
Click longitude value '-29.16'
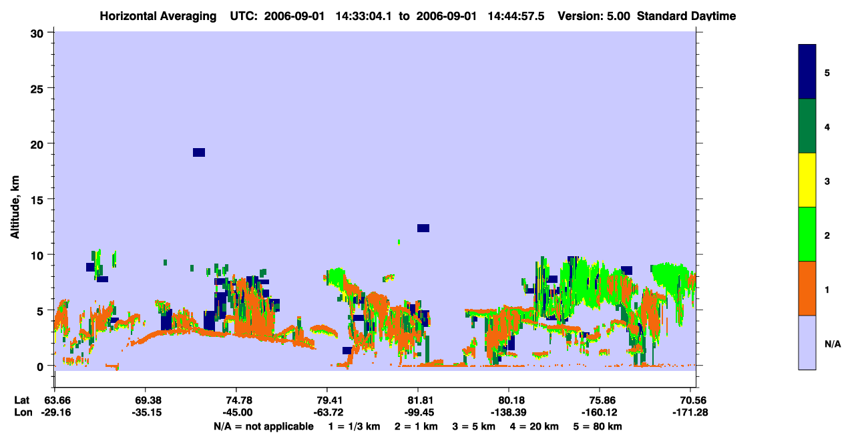click(55, 412)
